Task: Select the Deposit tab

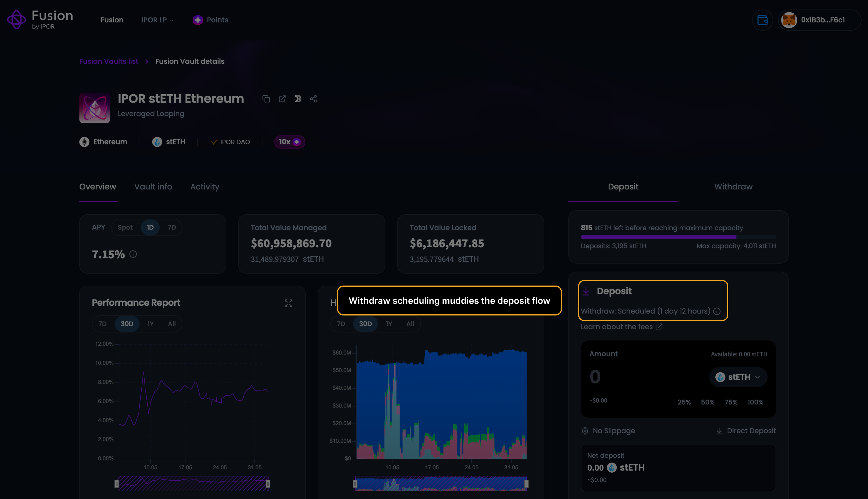Action: 623,187
